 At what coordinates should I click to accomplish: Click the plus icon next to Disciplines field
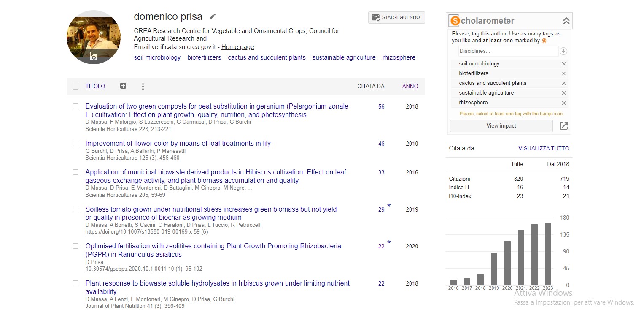click(x=563, y=51)
